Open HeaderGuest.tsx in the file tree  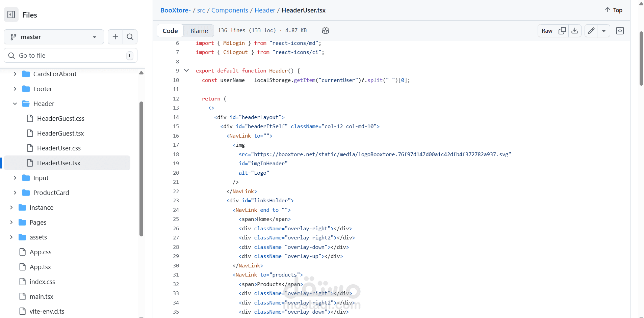60,134
